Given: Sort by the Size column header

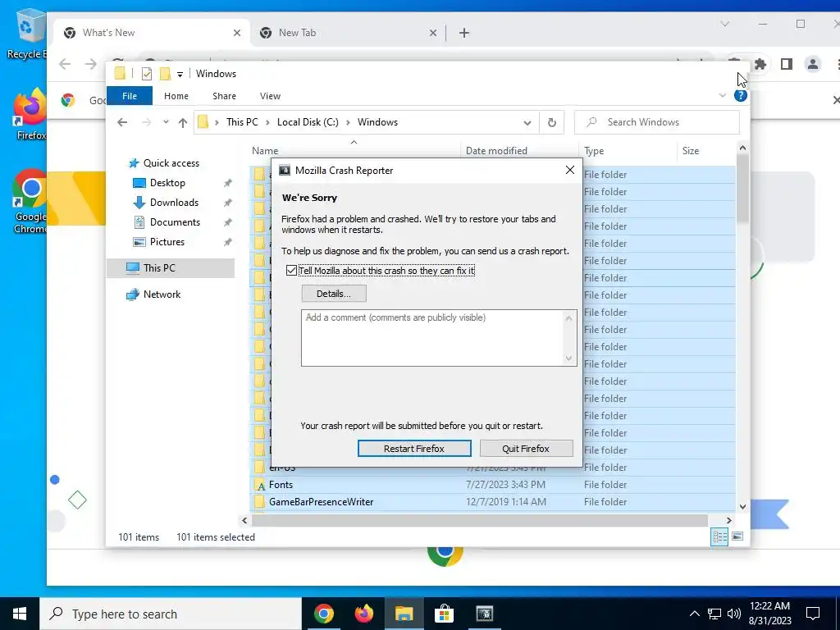Looking at the screenshot, I should coord(691,151).
